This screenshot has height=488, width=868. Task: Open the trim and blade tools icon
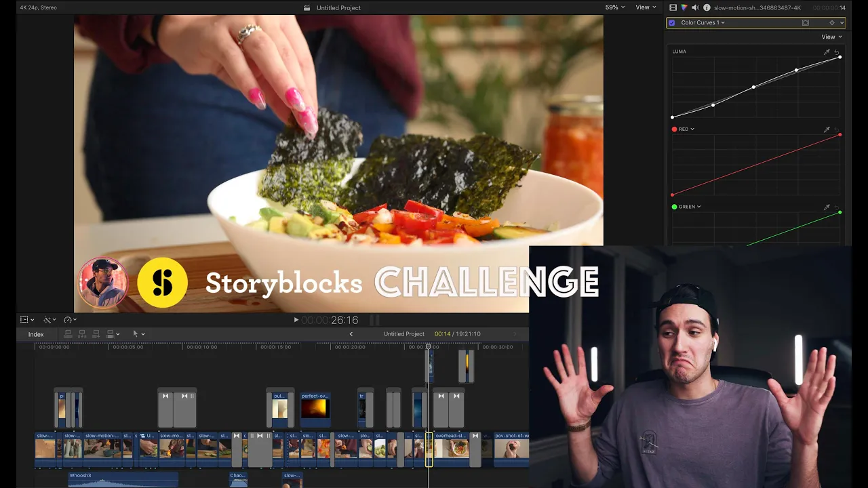47,319
